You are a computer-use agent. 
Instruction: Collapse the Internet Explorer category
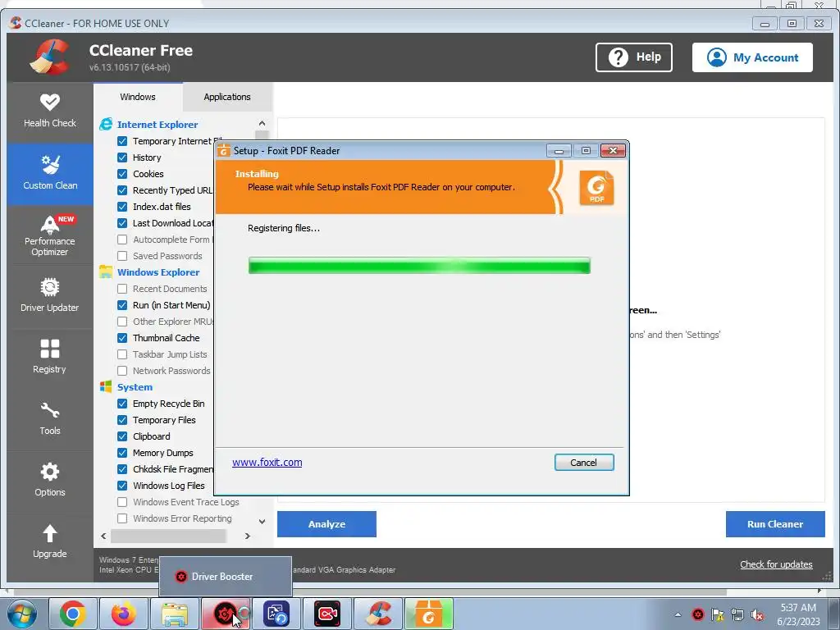point(157,125)
